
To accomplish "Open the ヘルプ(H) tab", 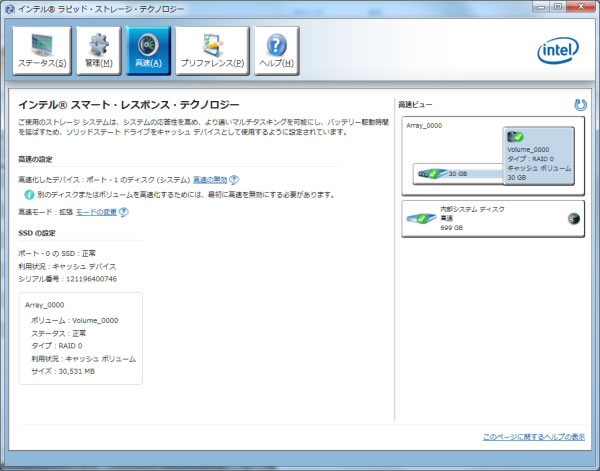I will pyautogui.click(x=277, y=51).
